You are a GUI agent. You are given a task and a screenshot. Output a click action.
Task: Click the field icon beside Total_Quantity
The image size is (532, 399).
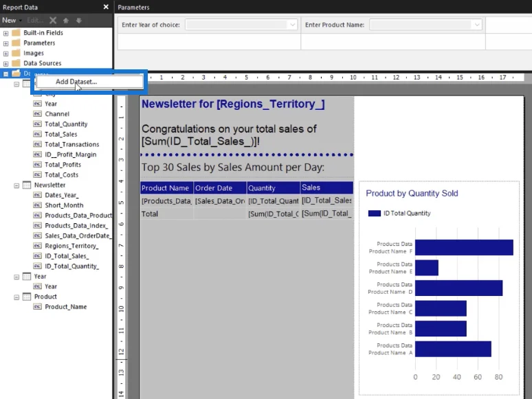[x=37, y=124]
